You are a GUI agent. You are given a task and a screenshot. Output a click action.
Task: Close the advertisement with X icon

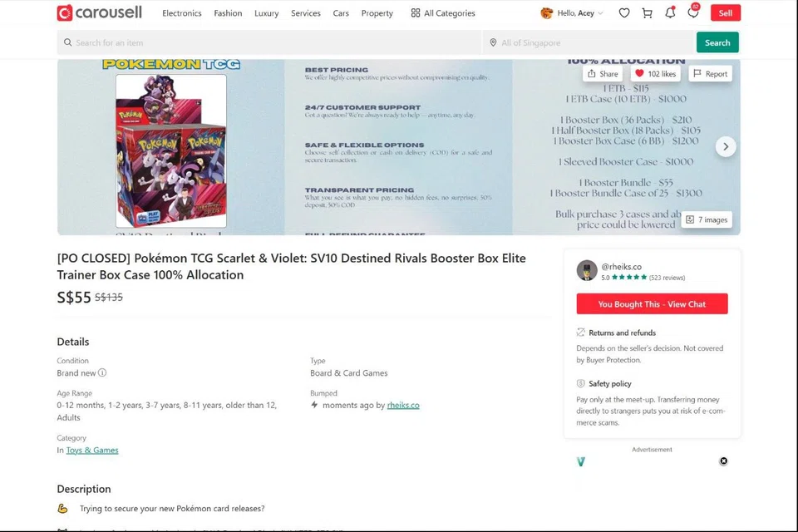(x=723, y=461)
